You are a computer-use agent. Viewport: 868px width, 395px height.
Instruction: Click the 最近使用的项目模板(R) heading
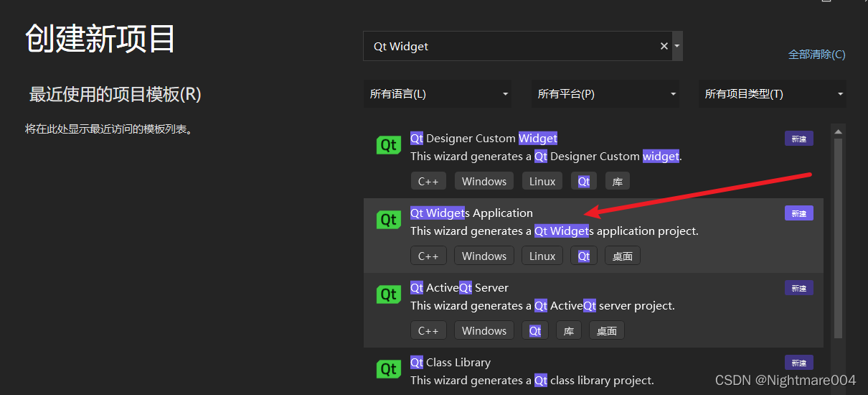(x=115, y=94)
